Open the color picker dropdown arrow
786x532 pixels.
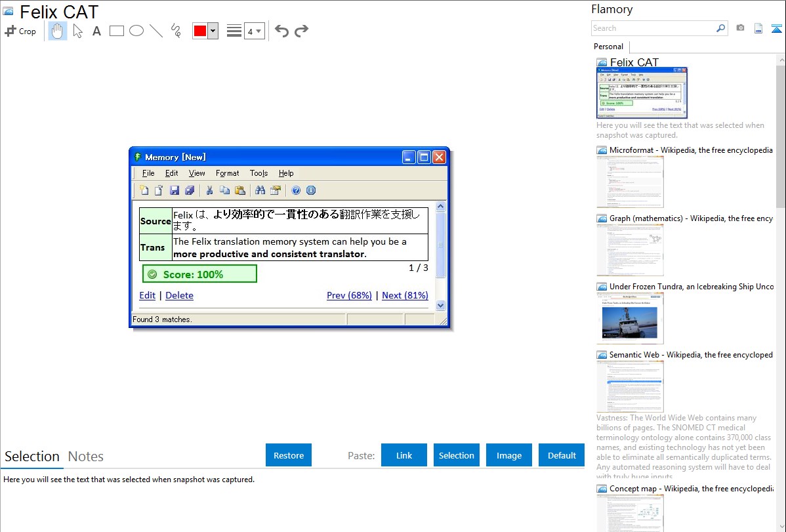pyautogui.click(x=213, y=31)
